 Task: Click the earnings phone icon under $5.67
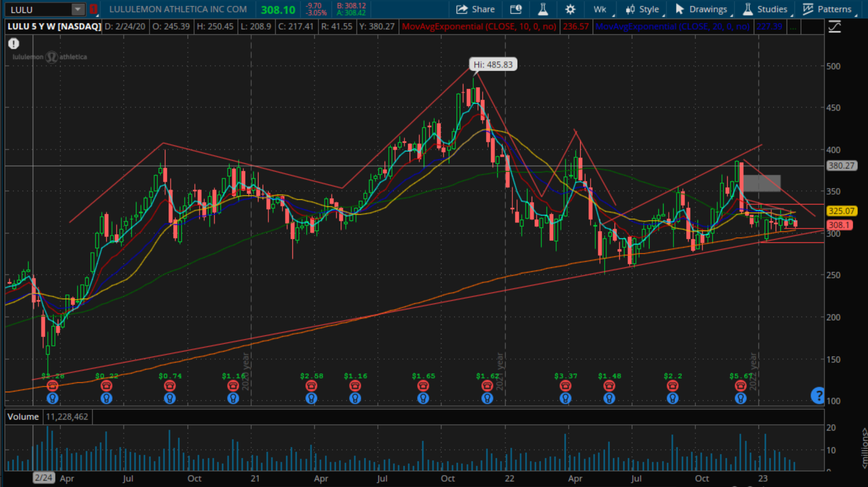[740, 386]
